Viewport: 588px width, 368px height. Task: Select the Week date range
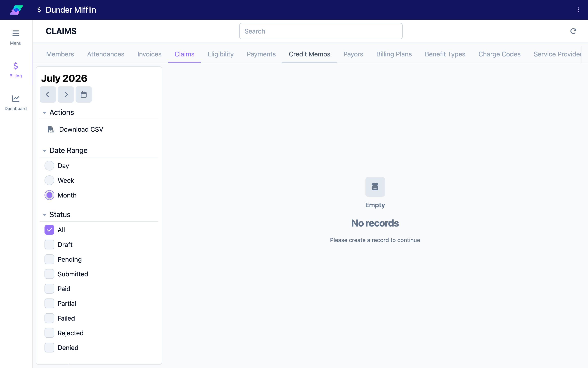pyautogui.click(x=49, y=180)
